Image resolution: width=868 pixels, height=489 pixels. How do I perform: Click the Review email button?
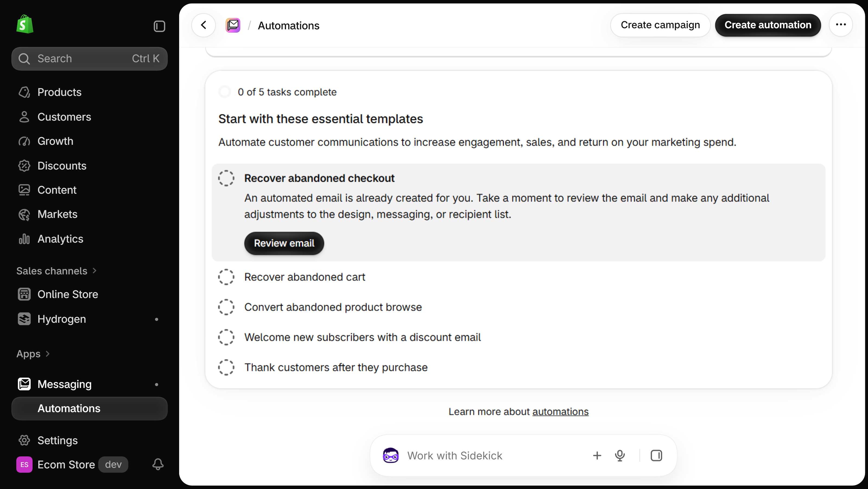point(284,243)
